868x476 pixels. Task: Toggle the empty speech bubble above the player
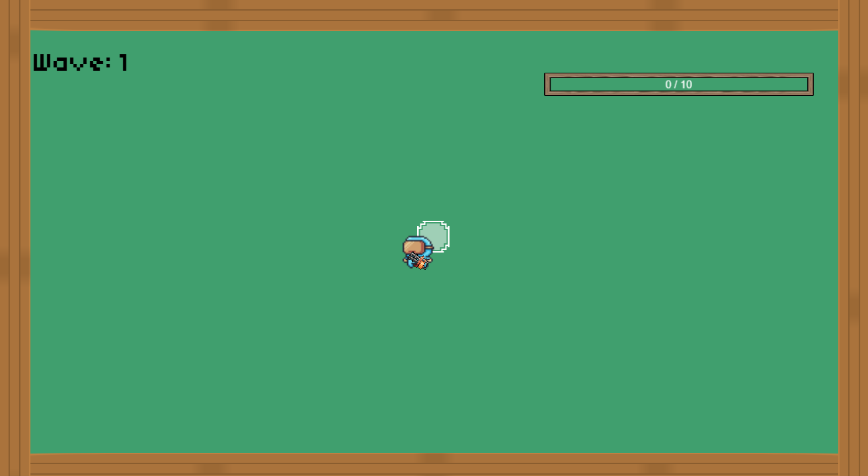[433, 236]
